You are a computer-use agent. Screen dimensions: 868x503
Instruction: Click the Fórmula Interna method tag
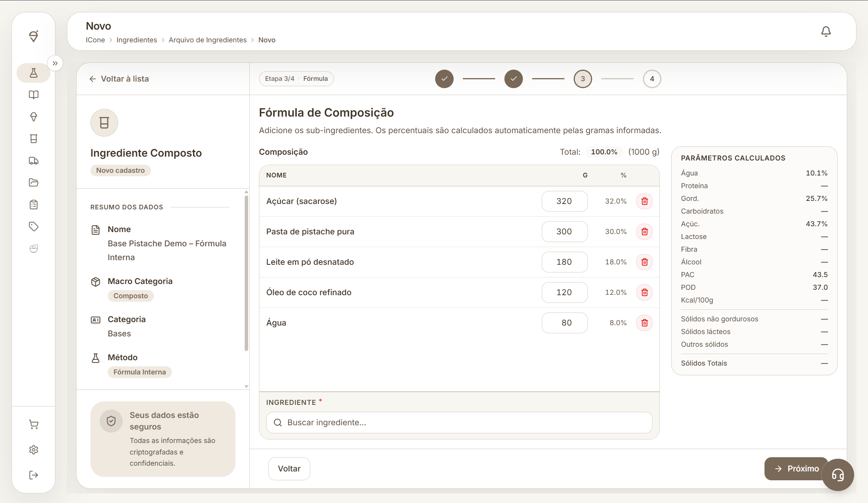140,372
